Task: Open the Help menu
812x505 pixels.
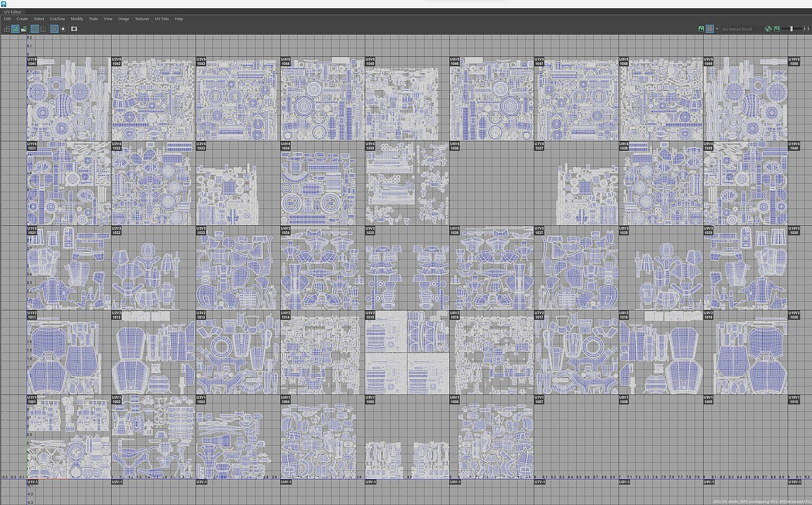Action: [x=179, y=19]
